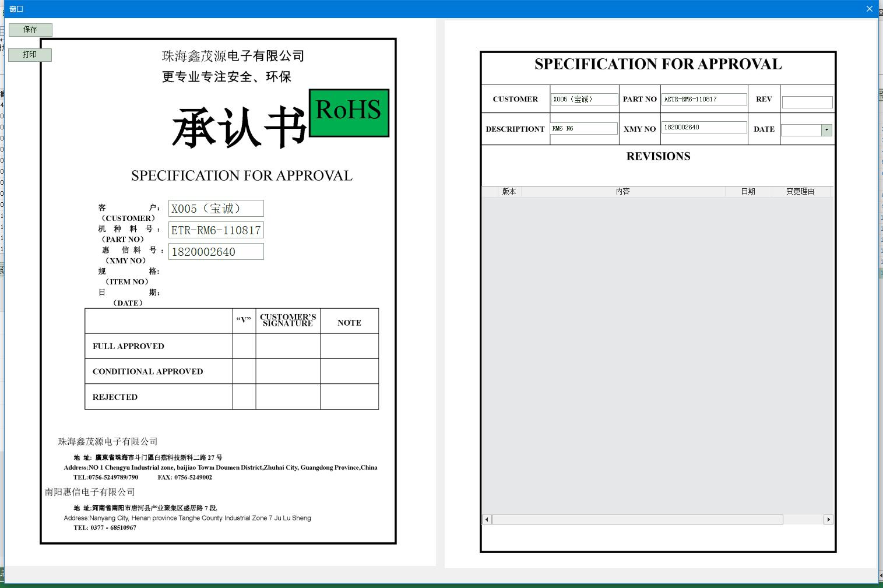
Task: Click the PART NO field AETR-RM6-110817
Action: tap(704, 100)
